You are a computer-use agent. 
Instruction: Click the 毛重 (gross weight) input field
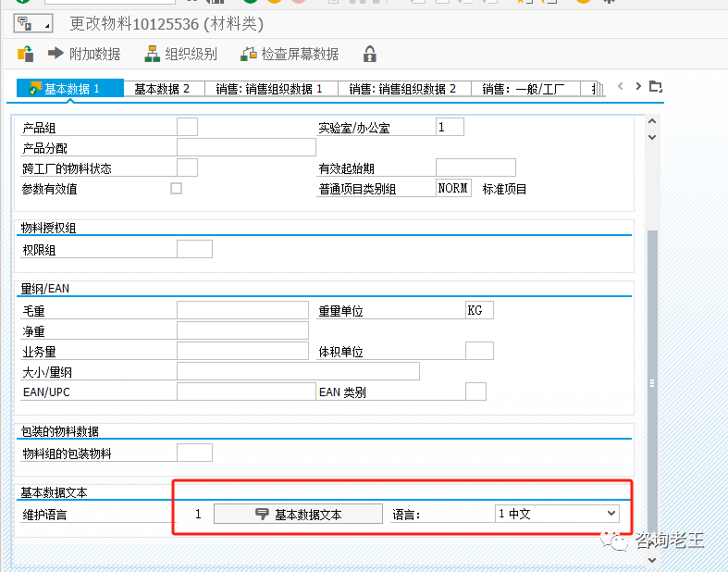point(242,310)
